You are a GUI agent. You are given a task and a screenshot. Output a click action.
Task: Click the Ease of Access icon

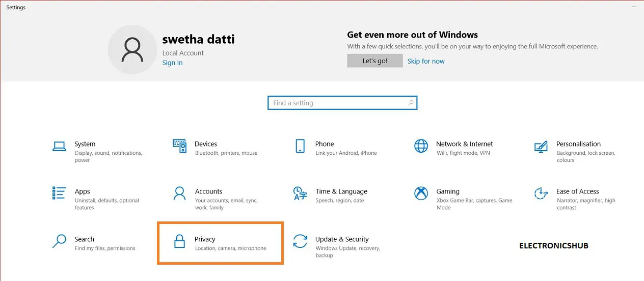541,193
